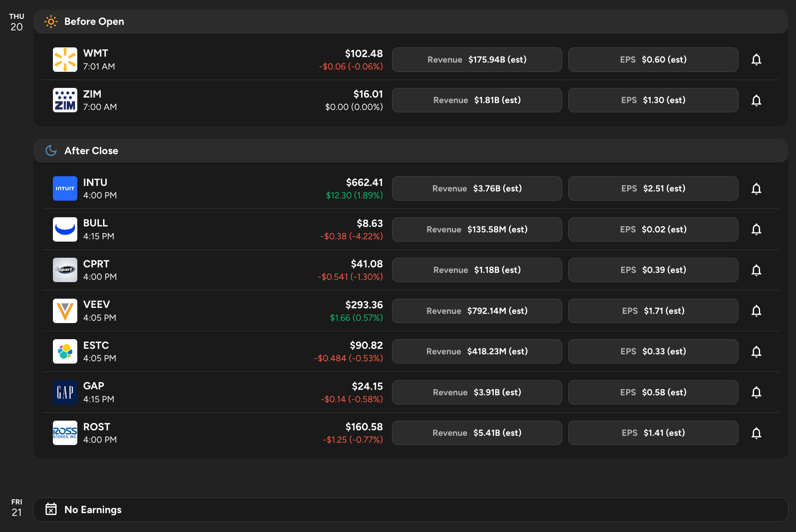
Task: Click the INTU notification bell
Action: tap(756, 189)
